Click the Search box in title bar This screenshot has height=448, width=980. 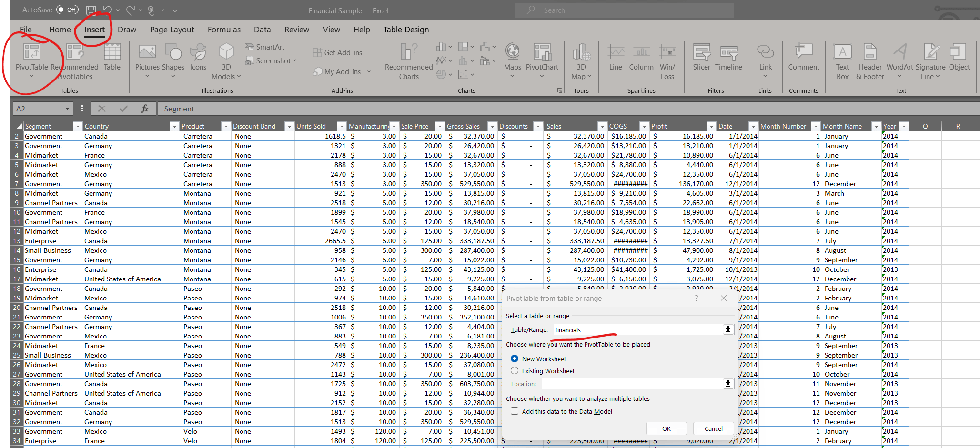point(624,10)
